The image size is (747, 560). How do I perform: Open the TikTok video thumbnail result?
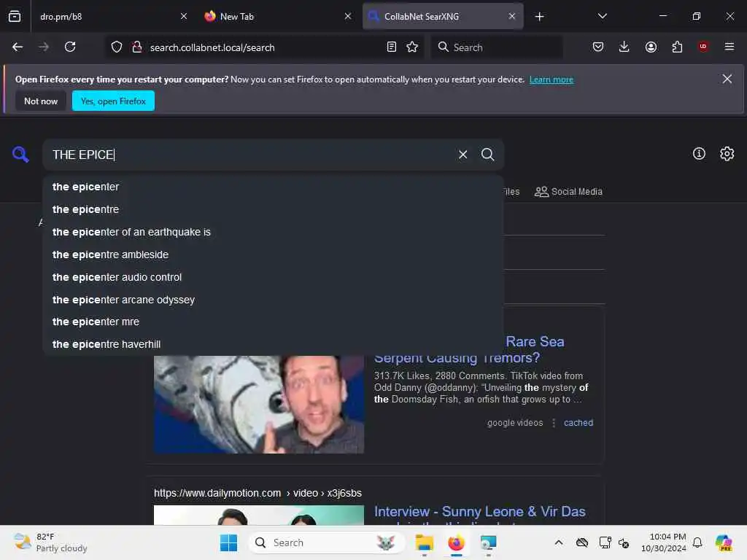tap(259, 404)
